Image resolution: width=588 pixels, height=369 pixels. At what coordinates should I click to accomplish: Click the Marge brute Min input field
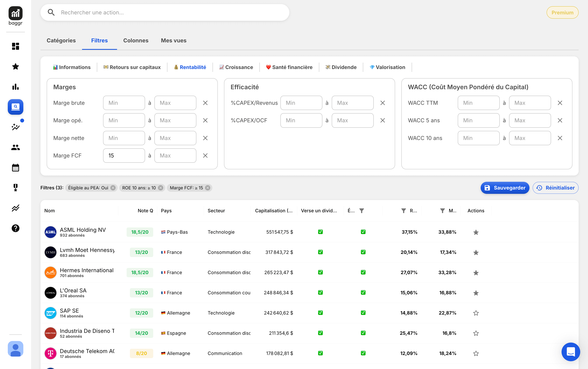click(x=124, y=103)
